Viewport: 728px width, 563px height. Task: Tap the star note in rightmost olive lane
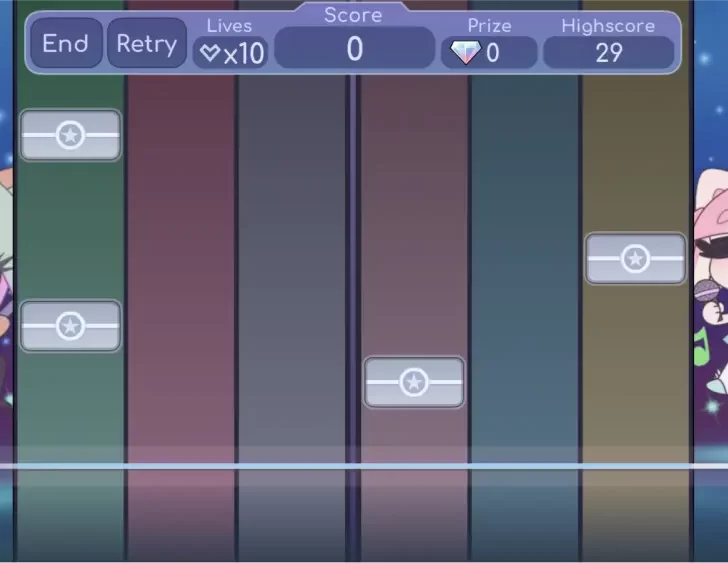[635, 259]
